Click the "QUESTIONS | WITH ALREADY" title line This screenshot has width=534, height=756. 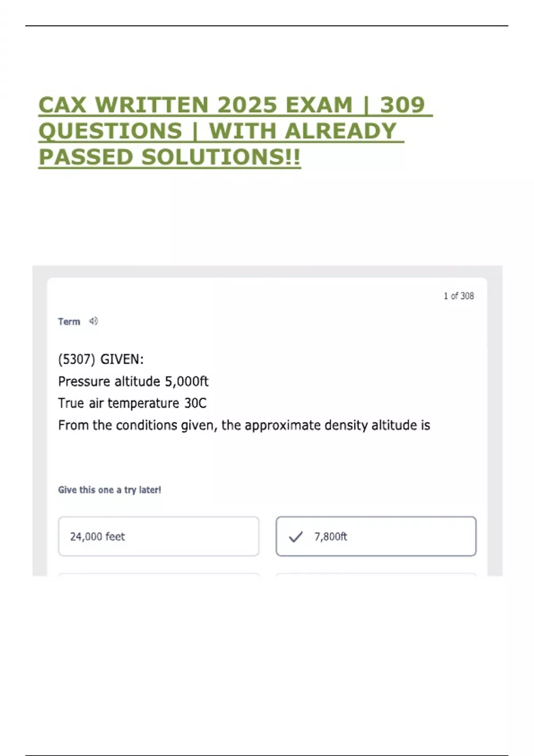pos(217,131)
